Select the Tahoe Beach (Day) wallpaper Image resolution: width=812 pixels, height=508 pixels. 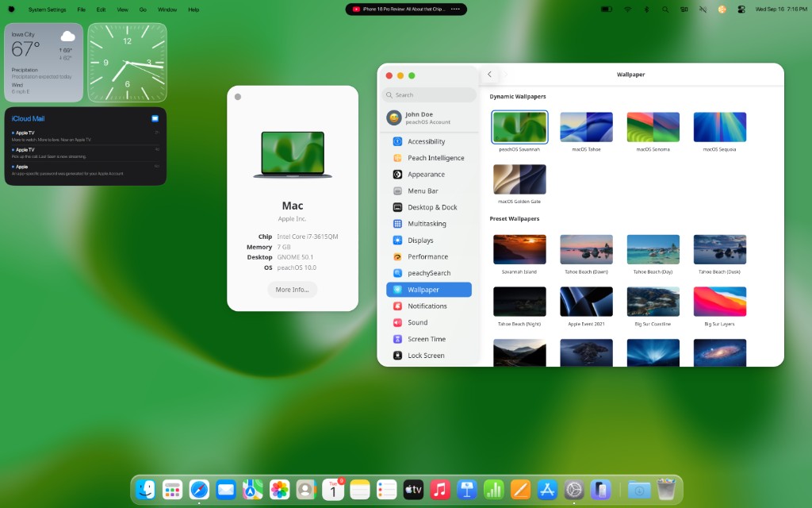[x=653, y=249]
